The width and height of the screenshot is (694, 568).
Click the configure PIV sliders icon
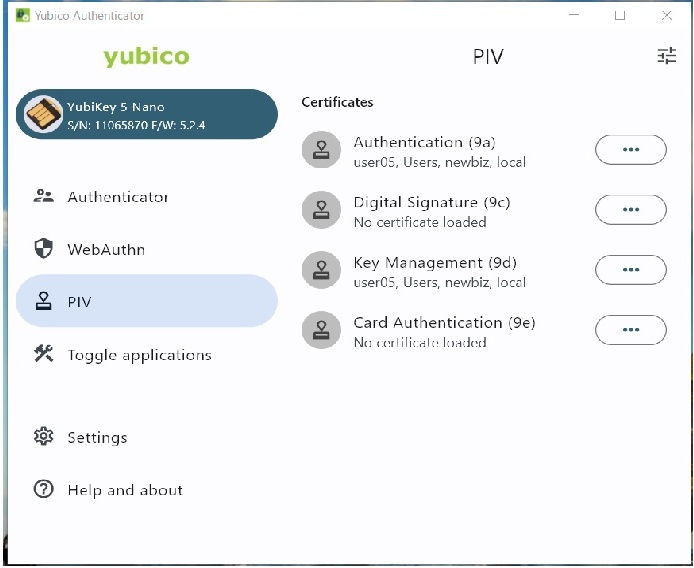(x=667, y=56)
